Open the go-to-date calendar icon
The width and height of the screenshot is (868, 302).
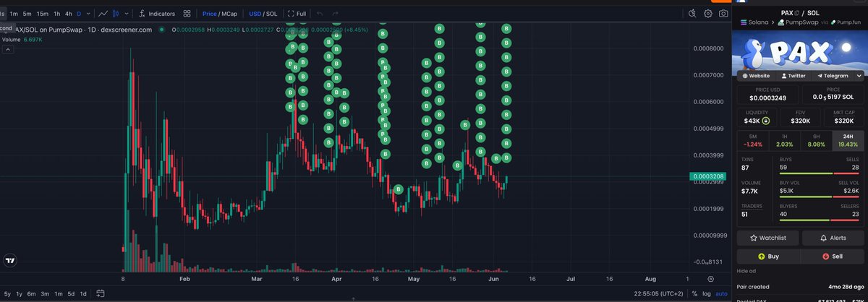101,293
